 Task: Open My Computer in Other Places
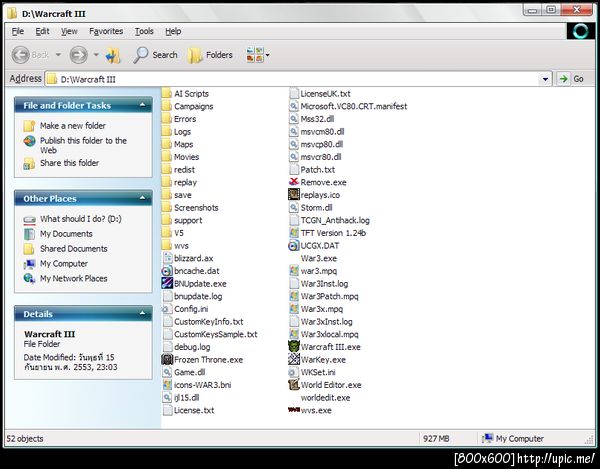point(64,264)
